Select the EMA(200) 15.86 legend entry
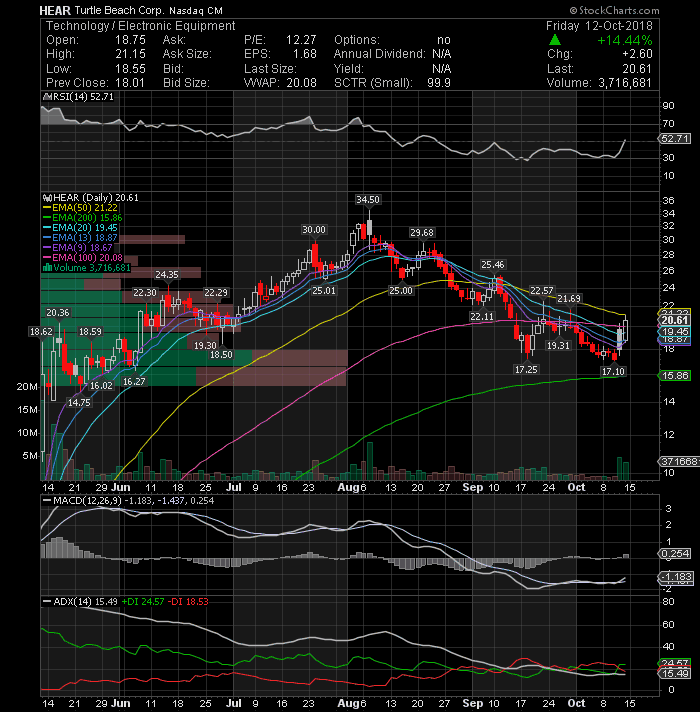700x712 pixels. tap(83, 218)
